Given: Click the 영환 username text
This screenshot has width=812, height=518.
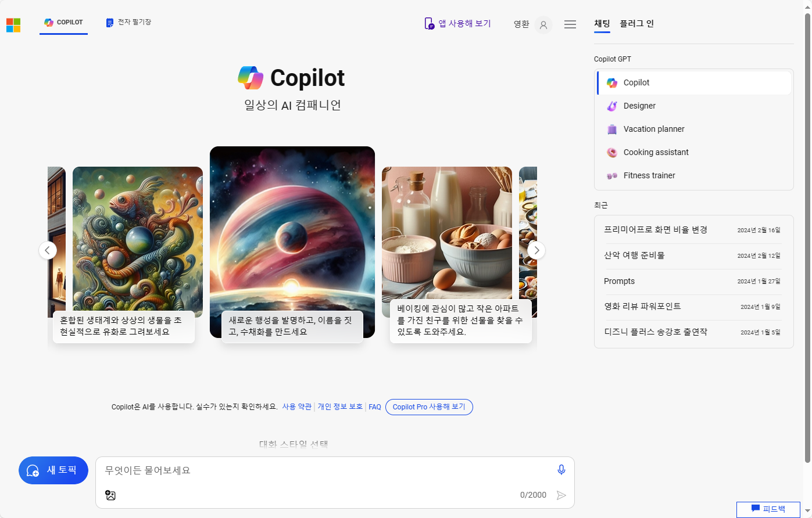Looking at the screenshot, I should 521,24.
